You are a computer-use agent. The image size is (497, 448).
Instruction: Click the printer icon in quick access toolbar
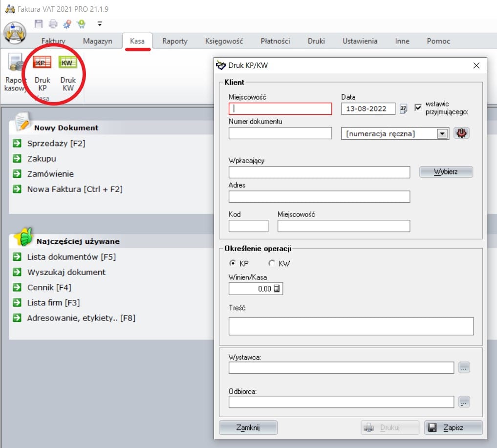[53, 23]
